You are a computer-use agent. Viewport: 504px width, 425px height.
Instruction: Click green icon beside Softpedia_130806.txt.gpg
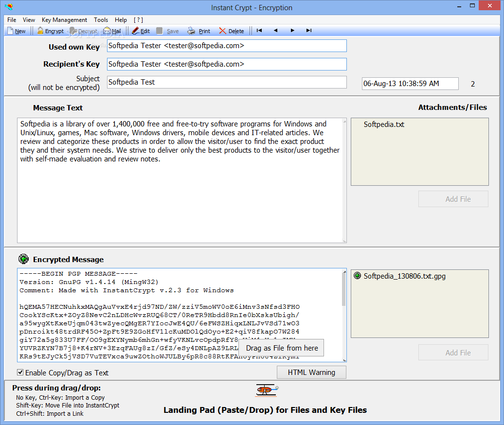pyautogui.click(x=357, y=276)
